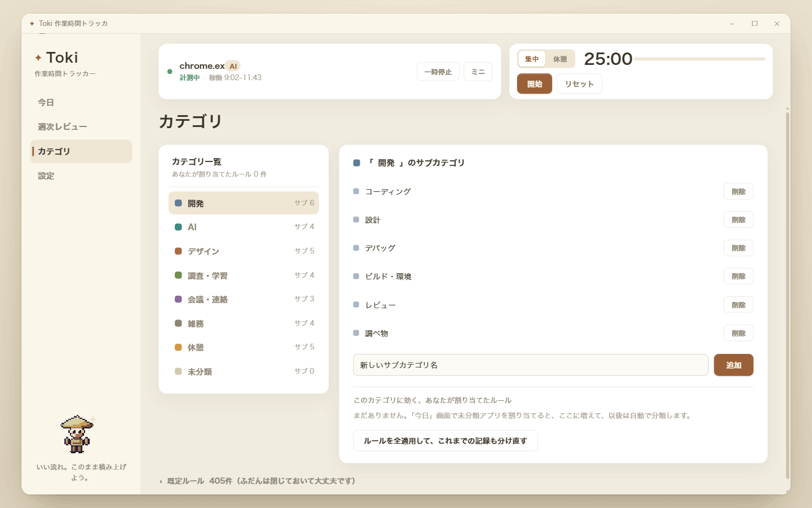812x508 pixels.
Task: Delete the ビルド・環境 subcategory
Action: click(738, 276)
